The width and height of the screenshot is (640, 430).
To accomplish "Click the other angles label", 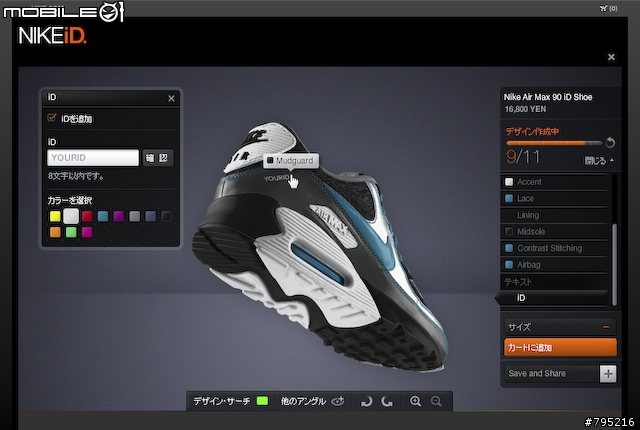I will [303, 401].
